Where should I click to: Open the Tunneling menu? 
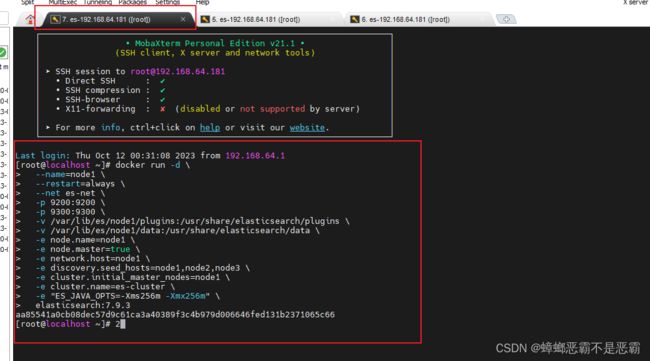pos(98,2)
